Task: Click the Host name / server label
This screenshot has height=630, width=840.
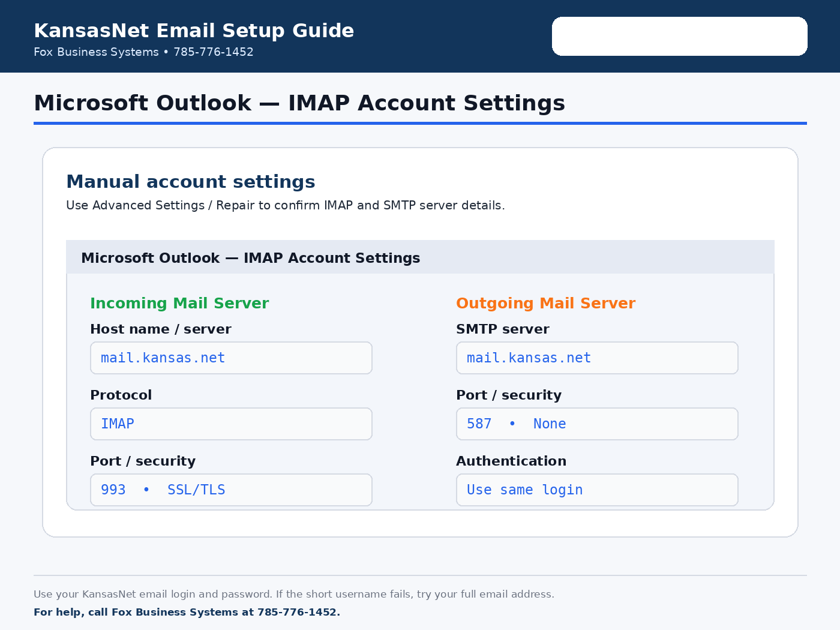Action: pyautogui.click(x=161, y=329)
